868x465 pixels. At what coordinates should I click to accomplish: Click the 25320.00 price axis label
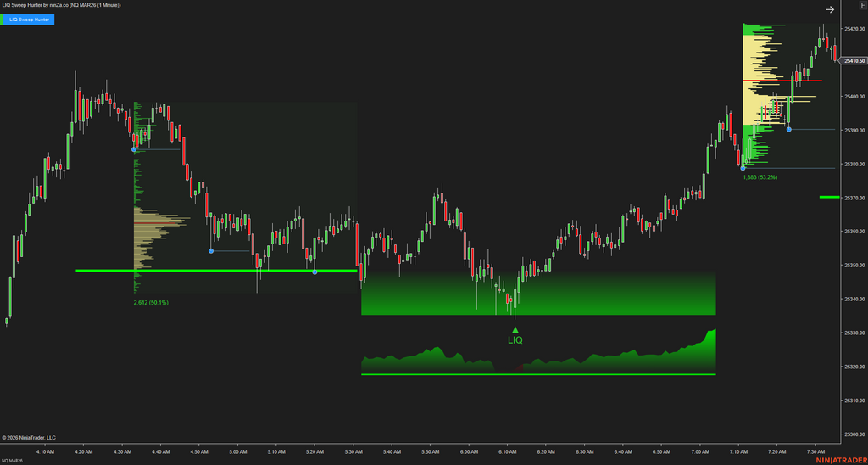pos(853,367)
